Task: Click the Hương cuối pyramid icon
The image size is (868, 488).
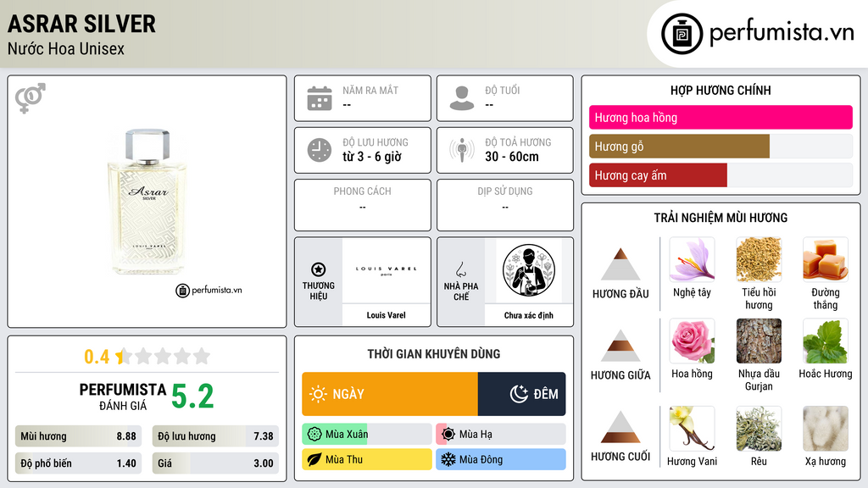Action: (x=620, y=427)
